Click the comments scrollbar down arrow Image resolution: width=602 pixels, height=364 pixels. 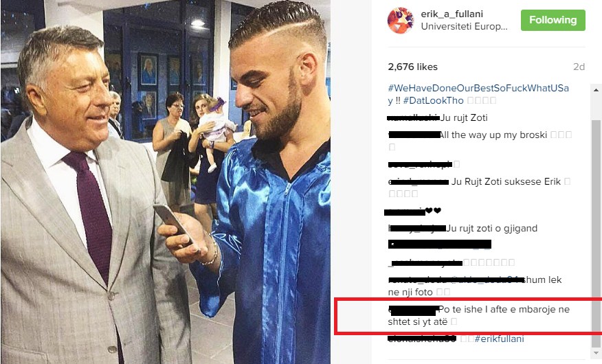pos(596,352)
